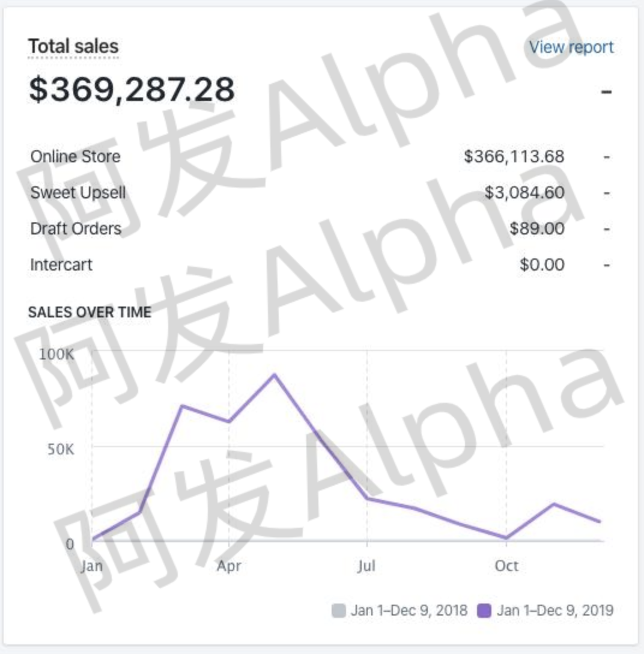644x654 pixels.
Task: Click the Jul label on the chart axis
Action: [x=366, y=566]
